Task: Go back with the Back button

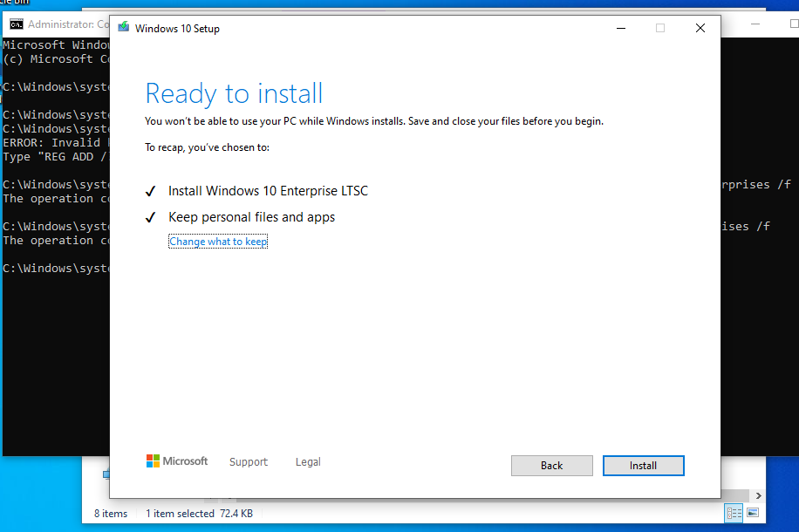Action: pyautogui.click(x=552, y=465)
